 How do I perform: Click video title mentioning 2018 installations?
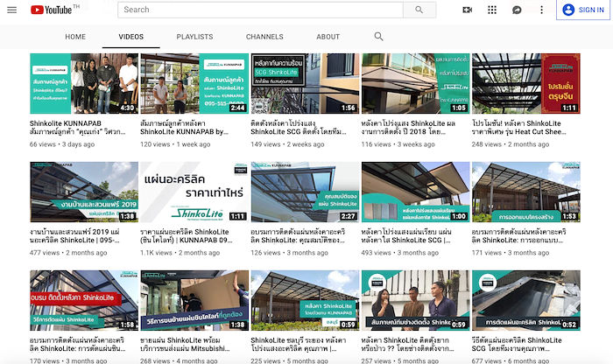409,128
